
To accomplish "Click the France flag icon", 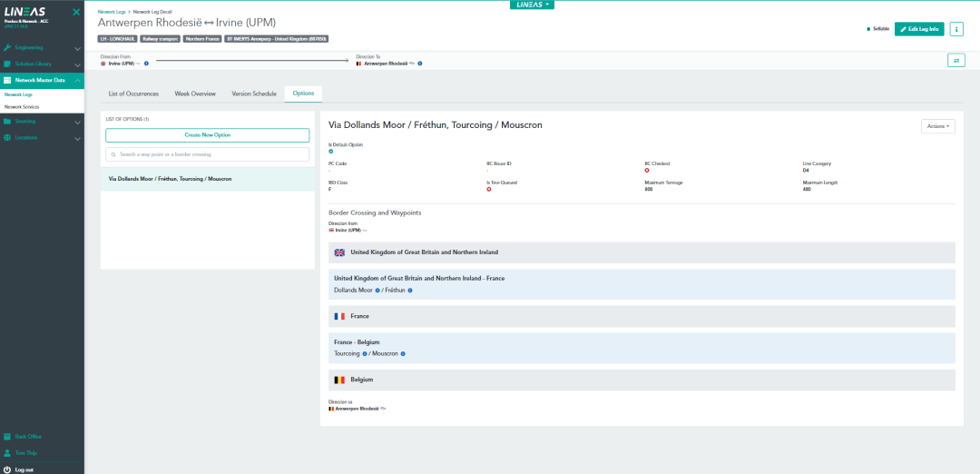I will [339, 316].
